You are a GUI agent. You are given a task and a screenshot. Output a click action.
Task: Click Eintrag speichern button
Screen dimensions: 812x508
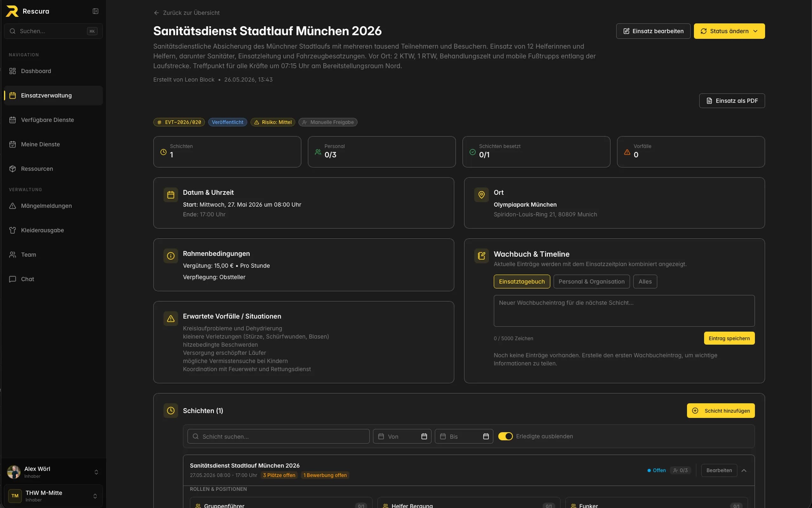pyautogui.click(x=729, y=338)
